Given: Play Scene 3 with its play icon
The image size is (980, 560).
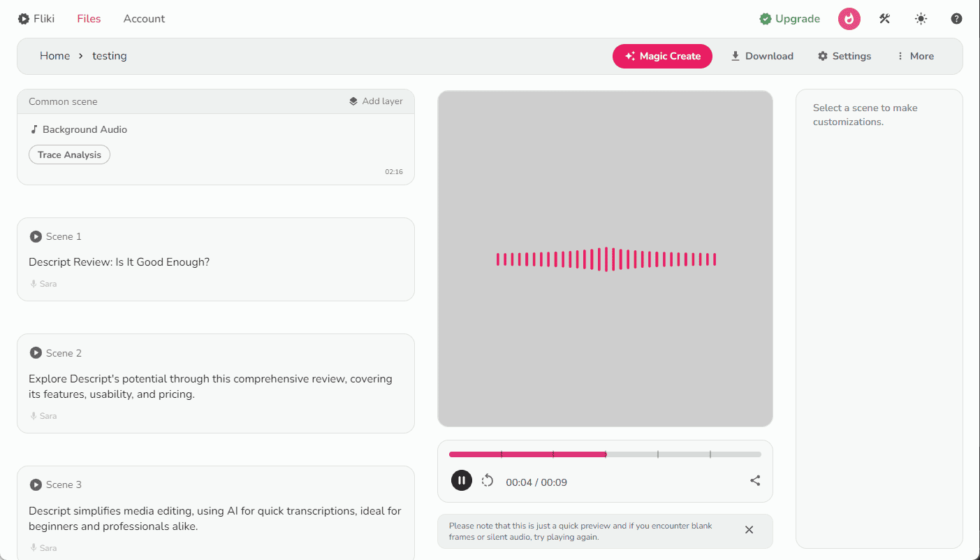Looking at the screenshot, I should pos(36,484).
